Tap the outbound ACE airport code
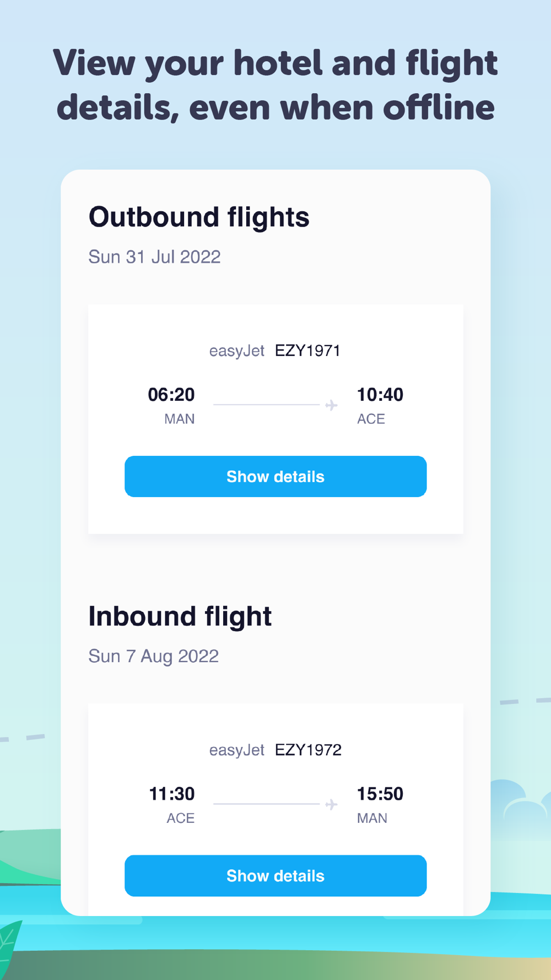This screenshot has width=551, height=980. click(371, 419)
